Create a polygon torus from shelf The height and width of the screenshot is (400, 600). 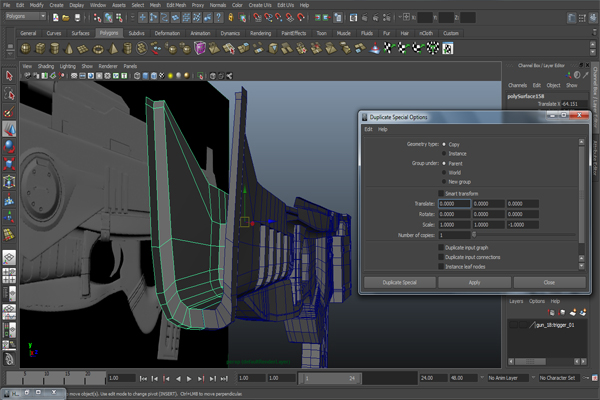[98, 49]
